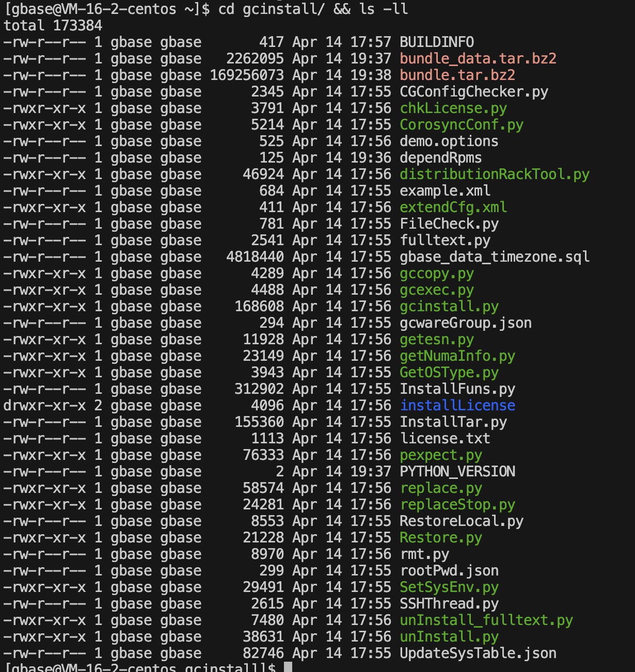Viewport: 635px width, 672px height.
Task: Click the cursor at the shell prompt
Action: (288, 667)
